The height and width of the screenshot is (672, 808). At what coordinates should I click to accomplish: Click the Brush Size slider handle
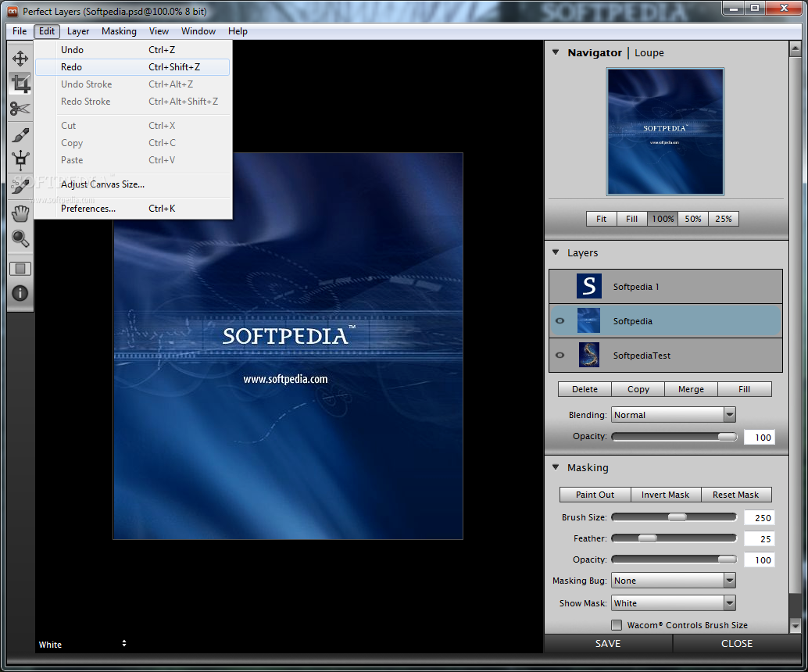point(678,517)
